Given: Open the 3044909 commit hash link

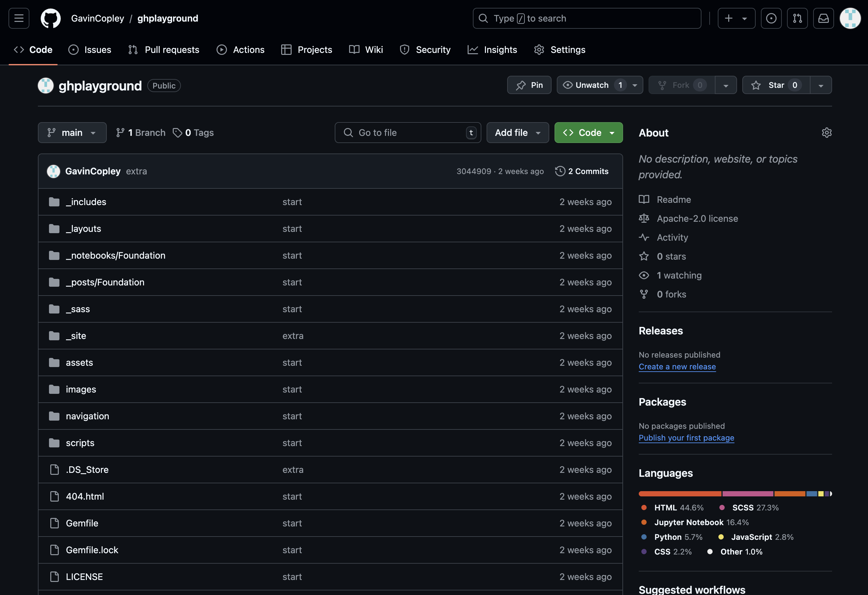Looking at the screenshot, I should (x=474, y=171).
